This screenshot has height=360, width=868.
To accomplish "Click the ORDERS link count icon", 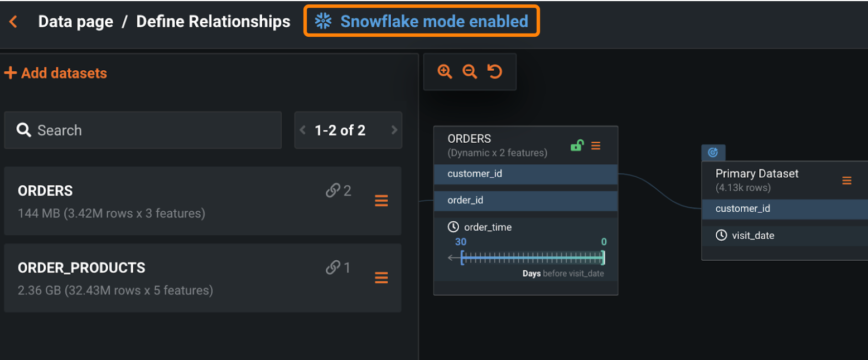I will tap(333, 191).
